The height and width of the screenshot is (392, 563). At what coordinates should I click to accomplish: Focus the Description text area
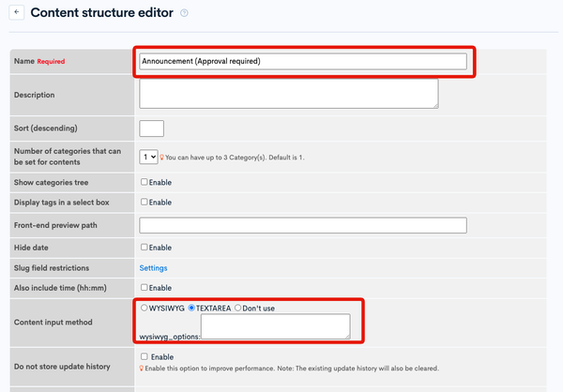[x=289, y=94]
